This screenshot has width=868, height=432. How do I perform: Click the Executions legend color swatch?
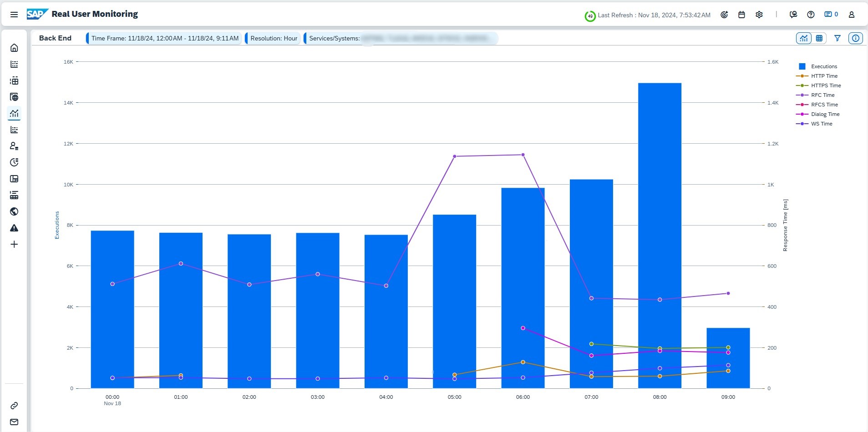tap(802, 66)
